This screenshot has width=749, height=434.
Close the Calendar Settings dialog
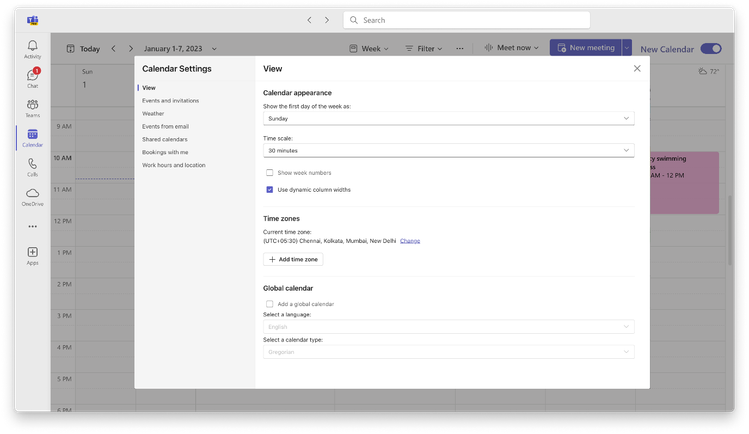click(x=637, y=69)
